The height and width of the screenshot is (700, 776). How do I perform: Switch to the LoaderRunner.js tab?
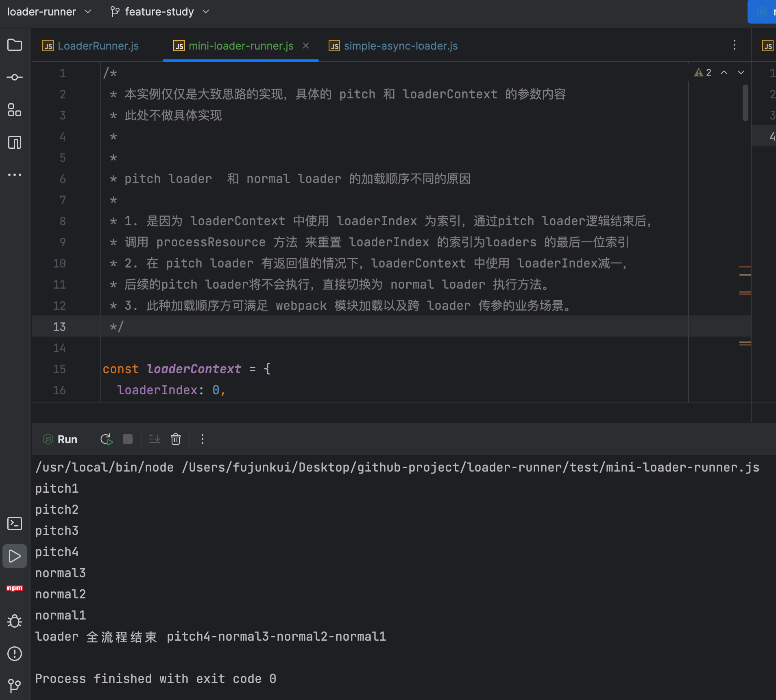click(98, 46)
